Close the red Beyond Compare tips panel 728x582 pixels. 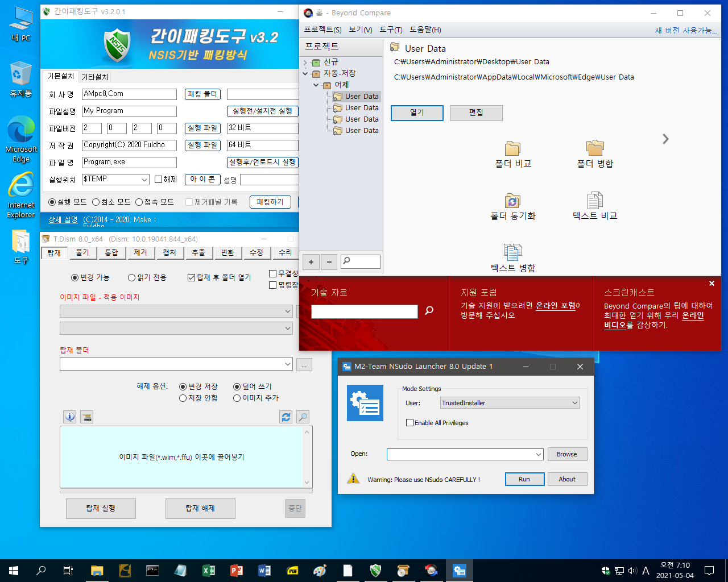coord(712,284)
